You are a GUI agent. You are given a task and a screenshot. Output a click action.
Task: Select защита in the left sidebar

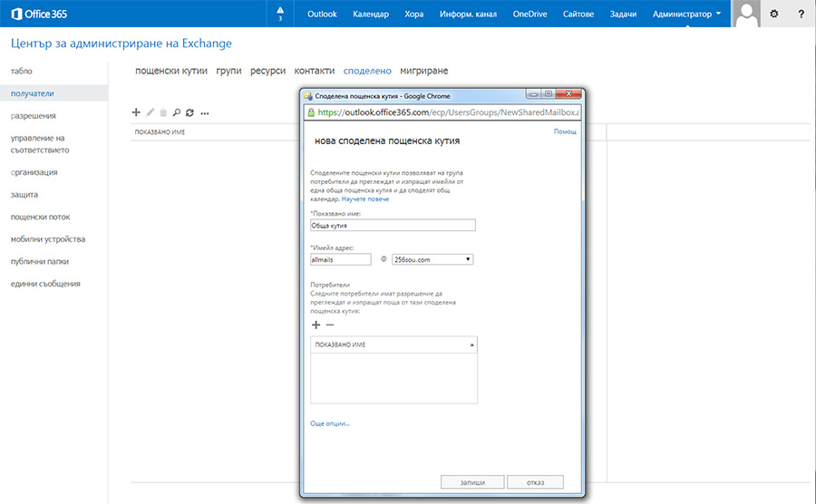(x=24, y=195)
